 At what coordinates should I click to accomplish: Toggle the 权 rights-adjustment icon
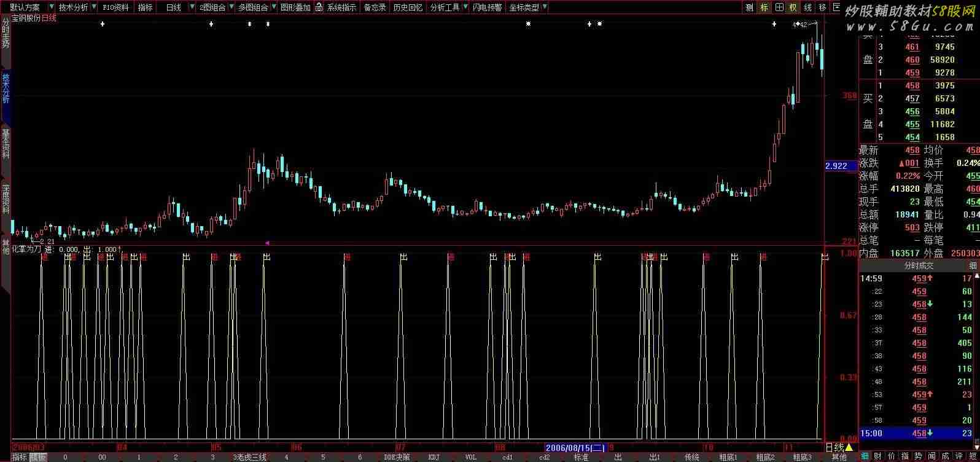tap(793, 7)
